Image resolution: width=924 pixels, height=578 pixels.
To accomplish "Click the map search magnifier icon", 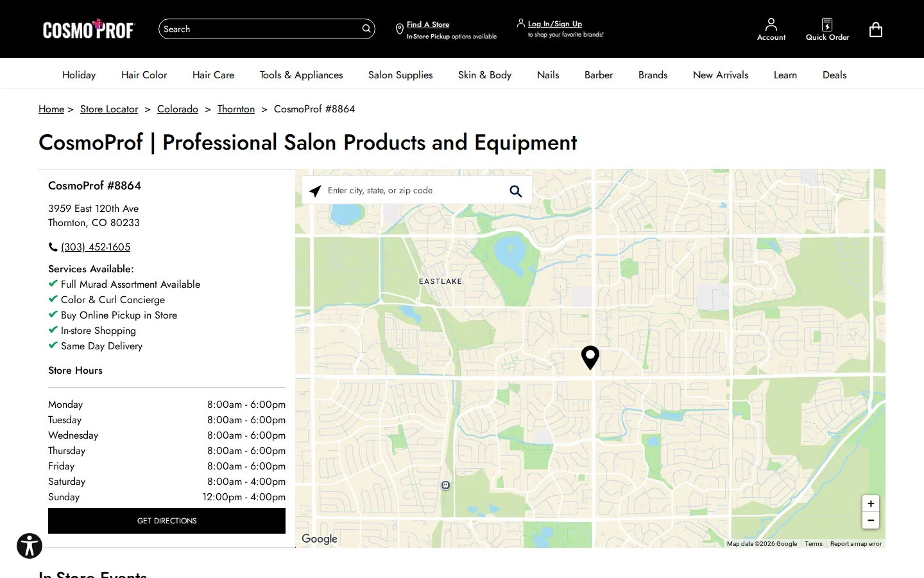I will coord(515,191).
